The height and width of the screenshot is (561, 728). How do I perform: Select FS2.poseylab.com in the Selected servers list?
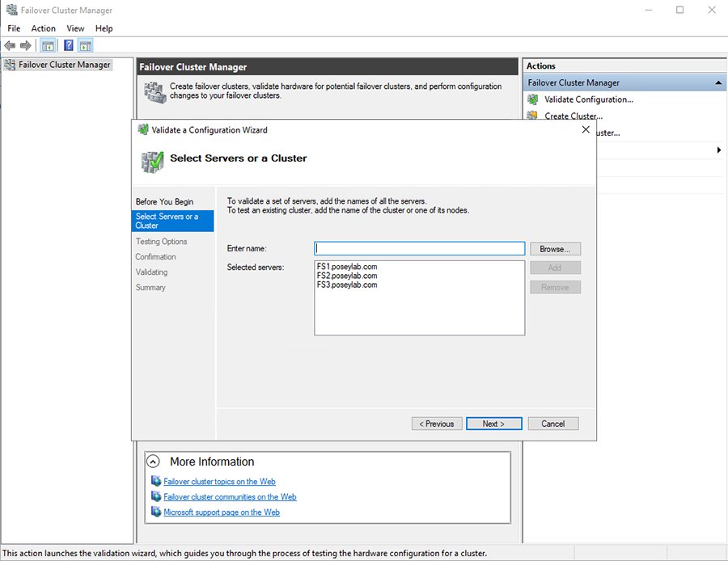point(347,275)
